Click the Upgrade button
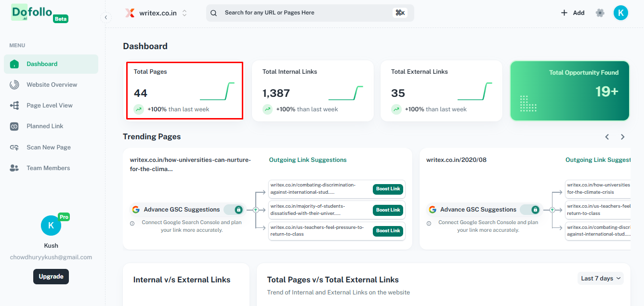The image size is (644, 306). click(x=51, y=277)
